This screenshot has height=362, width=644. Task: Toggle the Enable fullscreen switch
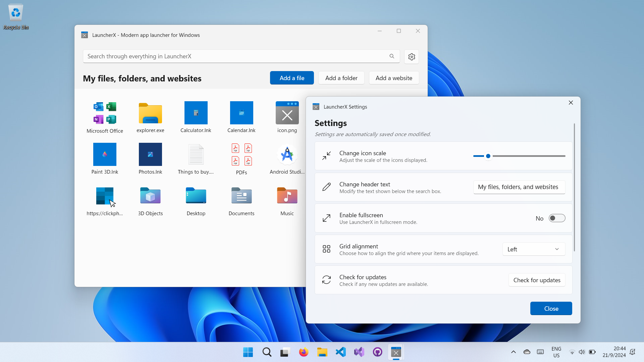click(557, 218)
